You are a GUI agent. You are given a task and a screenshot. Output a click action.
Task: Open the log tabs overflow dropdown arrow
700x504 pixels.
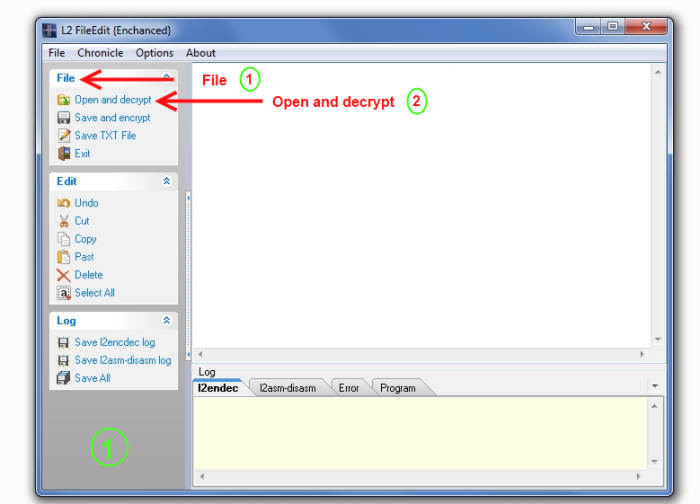(x=655, y=386)
